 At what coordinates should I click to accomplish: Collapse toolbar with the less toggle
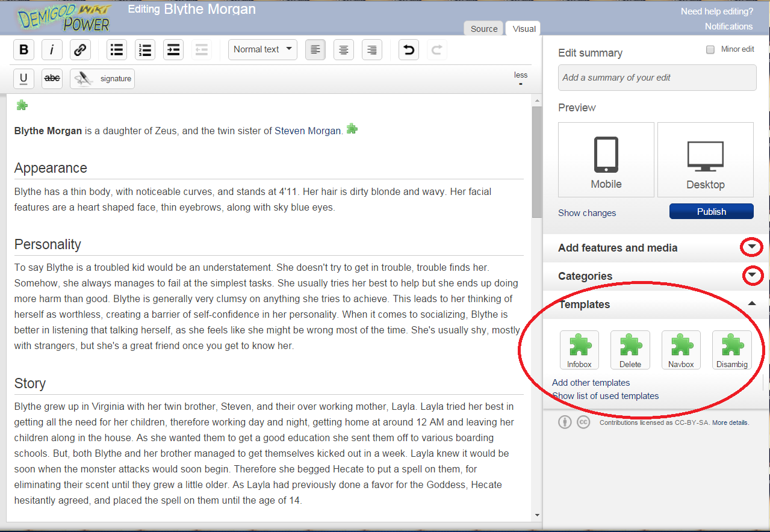tap(521, 78)
